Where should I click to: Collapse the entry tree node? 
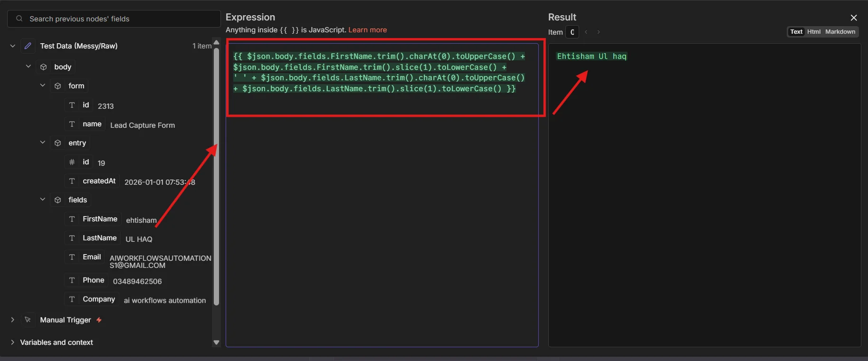click(x=43, y=142)
